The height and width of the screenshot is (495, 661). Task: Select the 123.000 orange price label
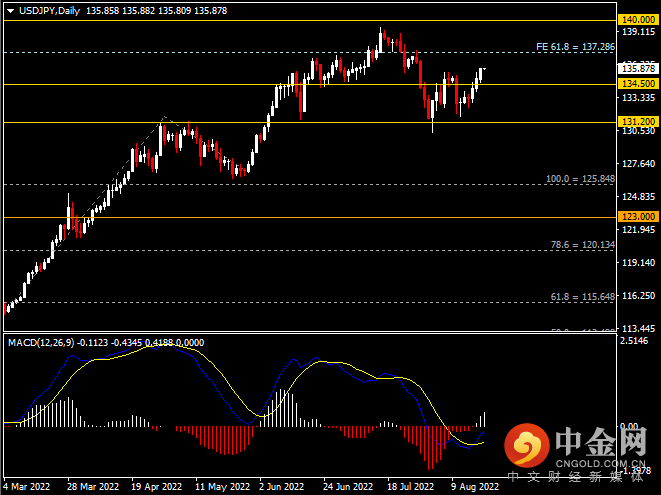coord(638,217)
